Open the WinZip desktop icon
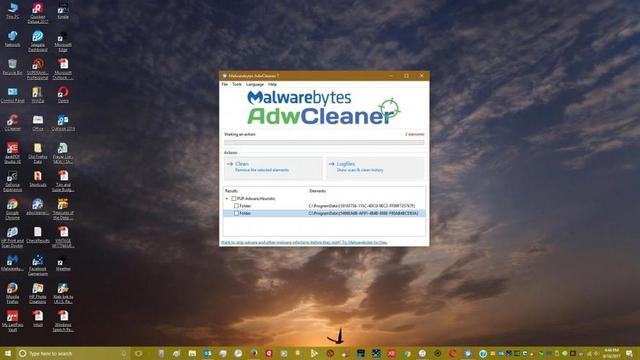This screenshot has height=360, width=640. coord(38,94)
